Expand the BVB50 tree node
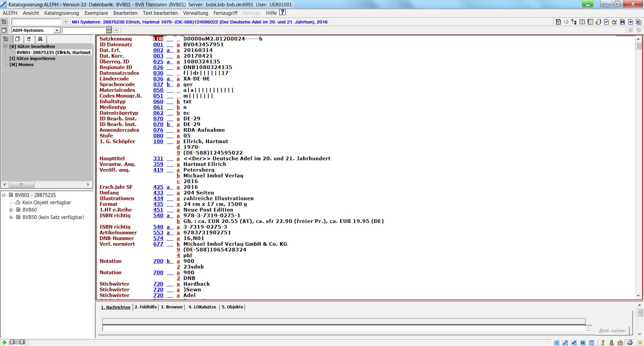Viewport: 644px width, 346px height. (11, 217)
